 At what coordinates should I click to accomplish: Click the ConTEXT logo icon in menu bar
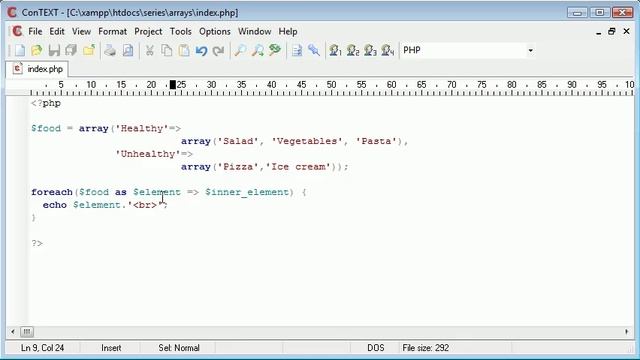(x=17, y=31)
